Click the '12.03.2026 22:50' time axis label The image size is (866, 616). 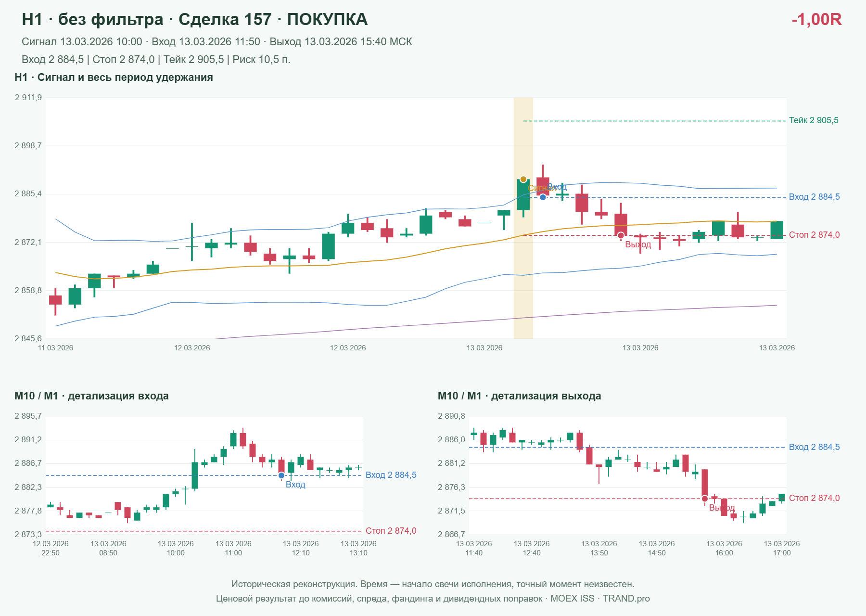(51, 548)
